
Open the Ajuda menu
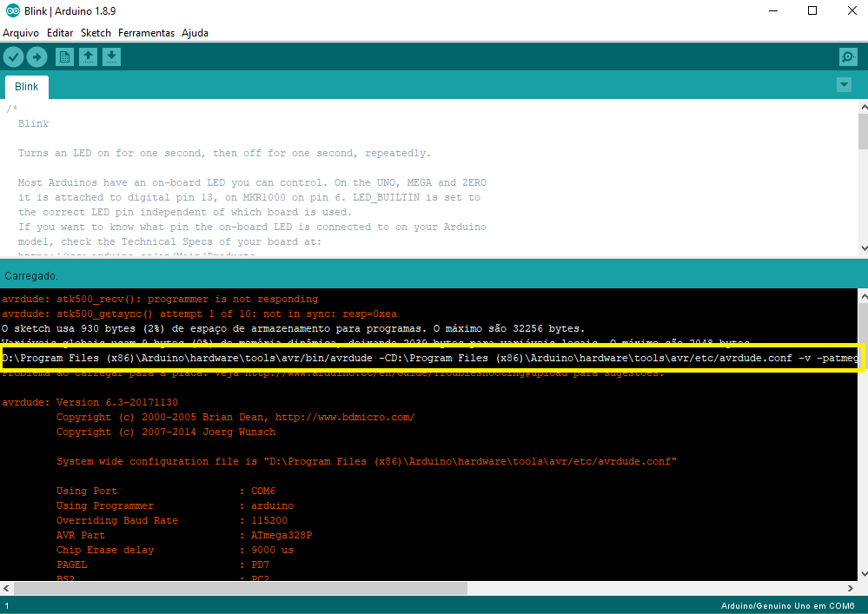coord(195,33)
